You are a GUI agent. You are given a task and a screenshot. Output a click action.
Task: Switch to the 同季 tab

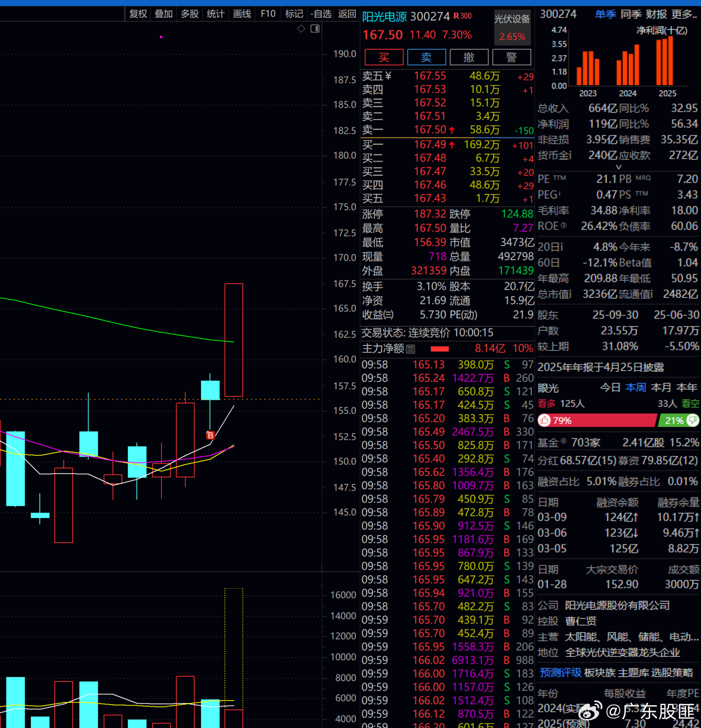pos(631,14)
